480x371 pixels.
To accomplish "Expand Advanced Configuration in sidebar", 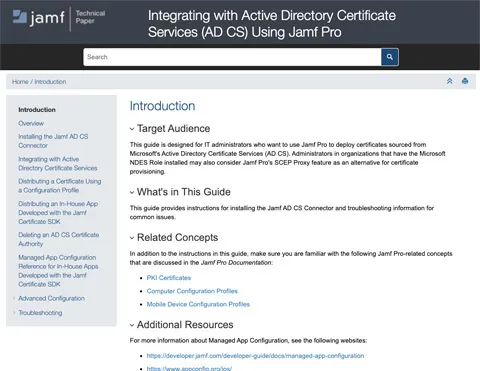I will (14, 298).
